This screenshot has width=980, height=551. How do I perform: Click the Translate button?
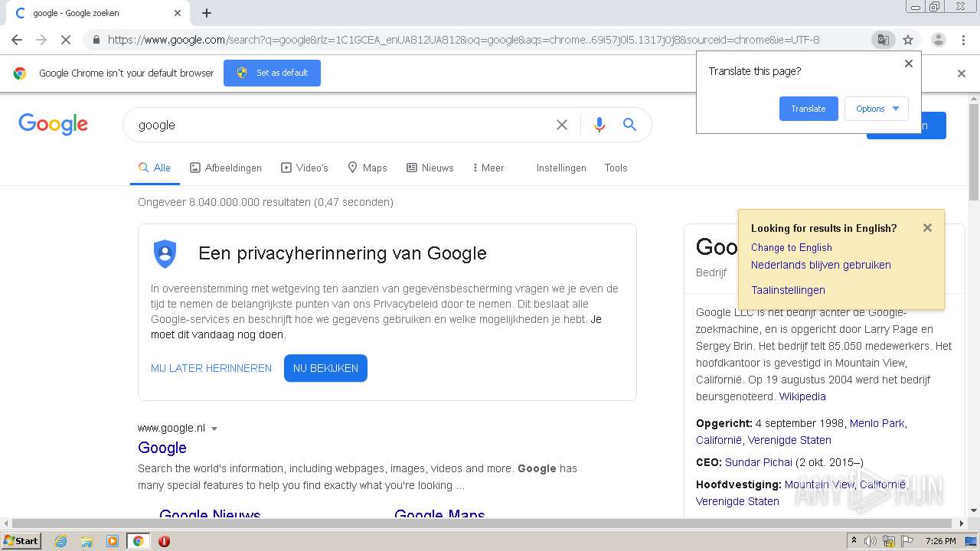[808, 109]
